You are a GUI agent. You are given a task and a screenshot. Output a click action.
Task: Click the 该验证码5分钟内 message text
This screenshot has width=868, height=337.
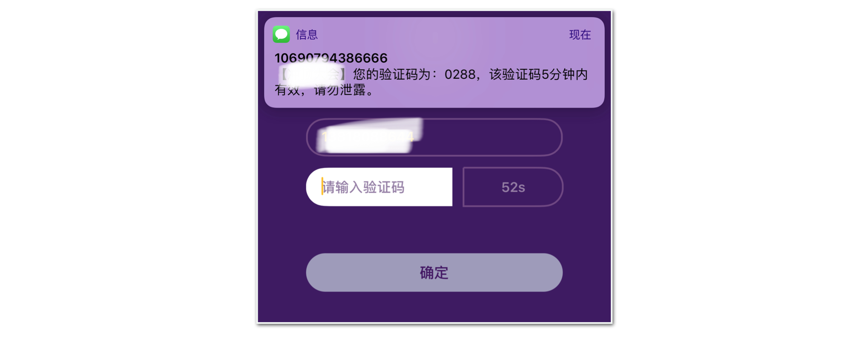(538, 74)
